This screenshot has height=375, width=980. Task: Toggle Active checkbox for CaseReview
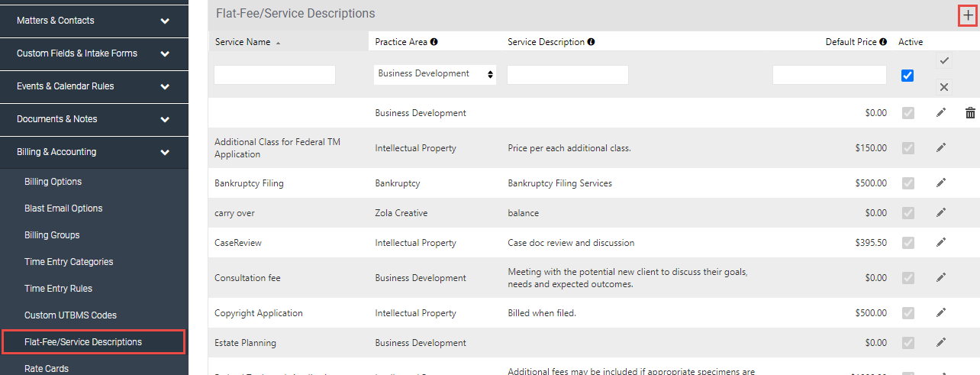907,243
